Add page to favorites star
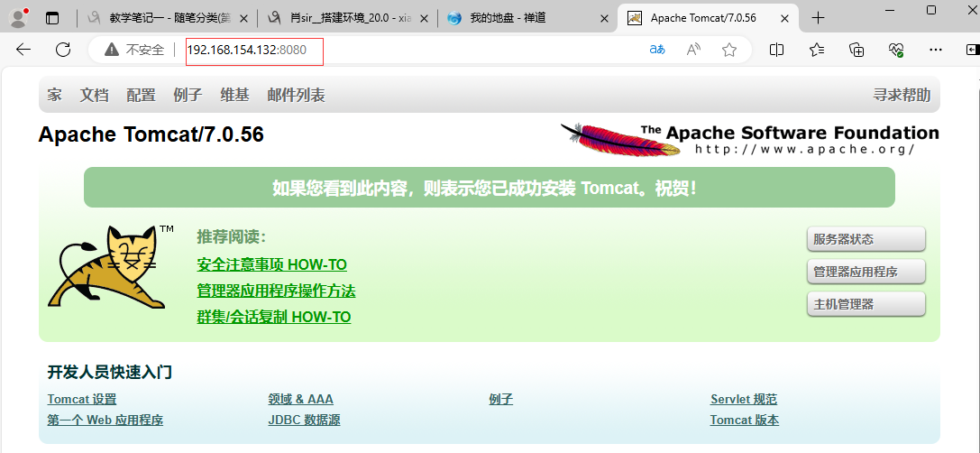Image resolution: width=980 pixels, height=453 pixels. 728,50
